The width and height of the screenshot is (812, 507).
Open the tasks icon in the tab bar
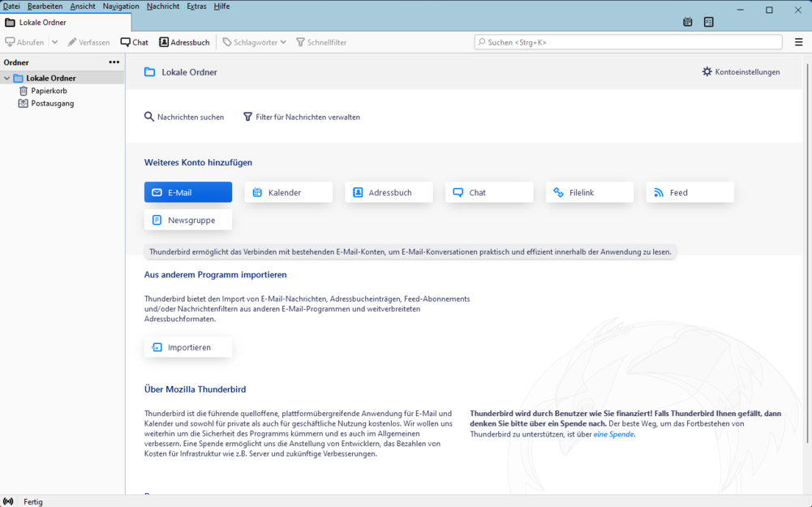click(x=708, y=22)
